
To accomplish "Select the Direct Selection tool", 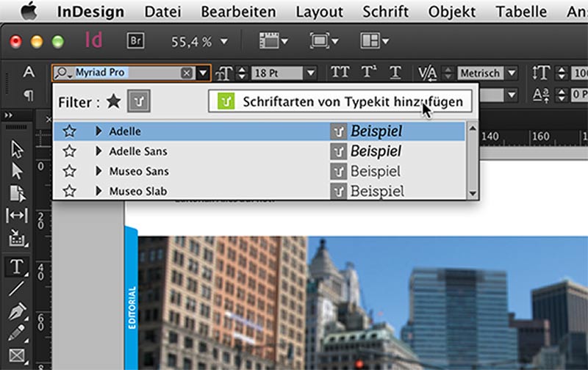I will pyautogui.click(x=17, y=171).
